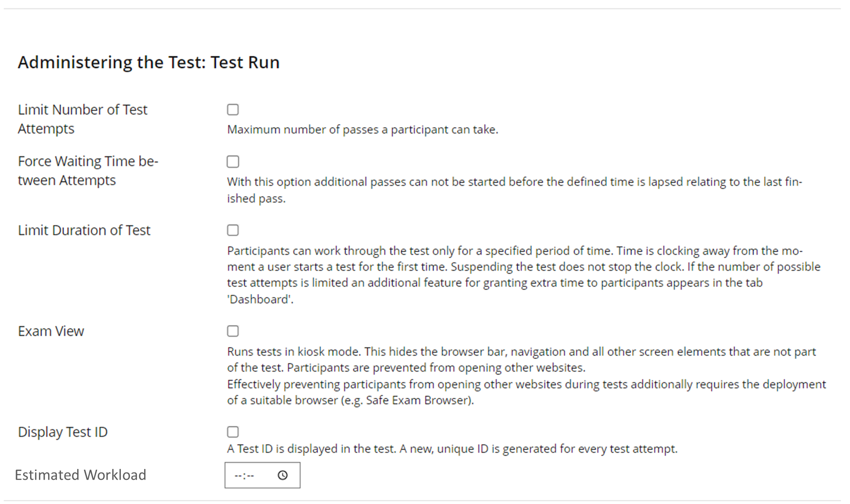This screenshot has height=504, width=850.
Task: Click the 'A Test ID is displayed' description
Action: (452, 449)
